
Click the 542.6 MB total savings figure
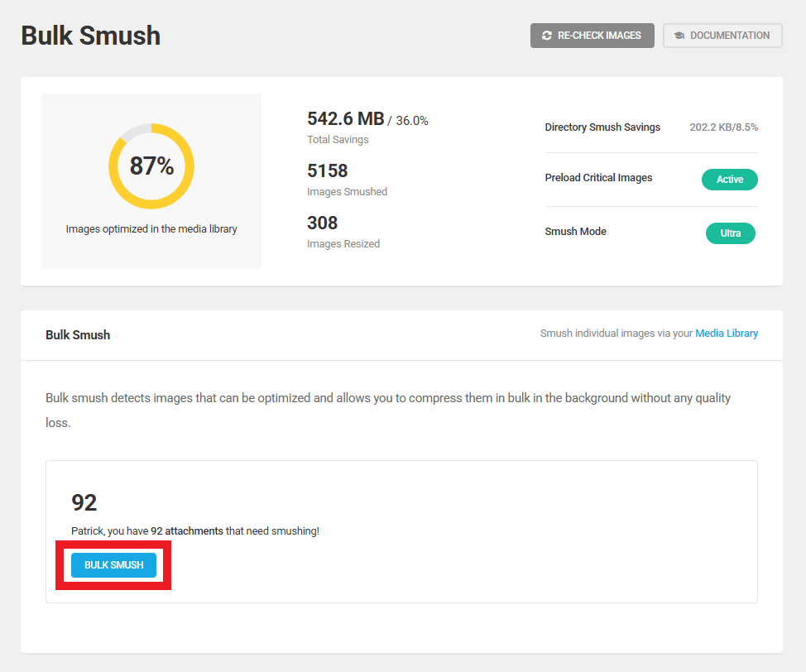345,118
